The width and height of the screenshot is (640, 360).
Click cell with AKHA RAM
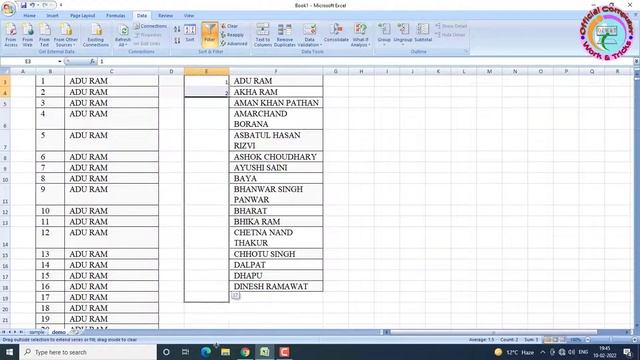pos(276,92)
